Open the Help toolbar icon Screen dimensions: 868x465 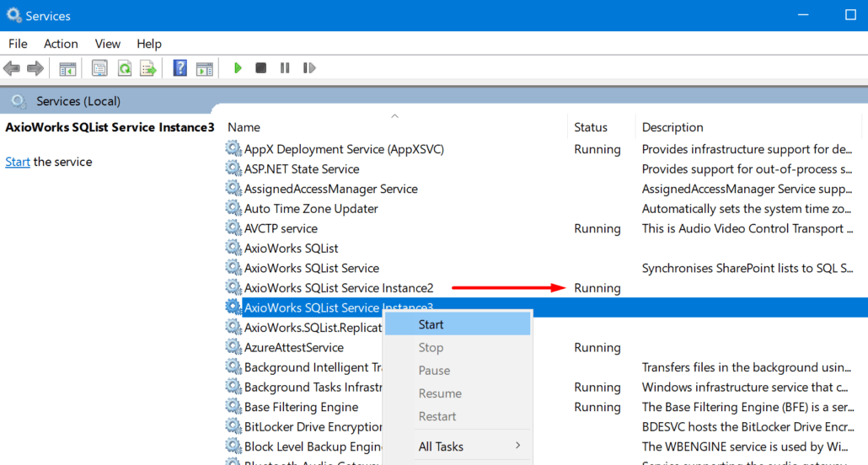coord(179,68)
